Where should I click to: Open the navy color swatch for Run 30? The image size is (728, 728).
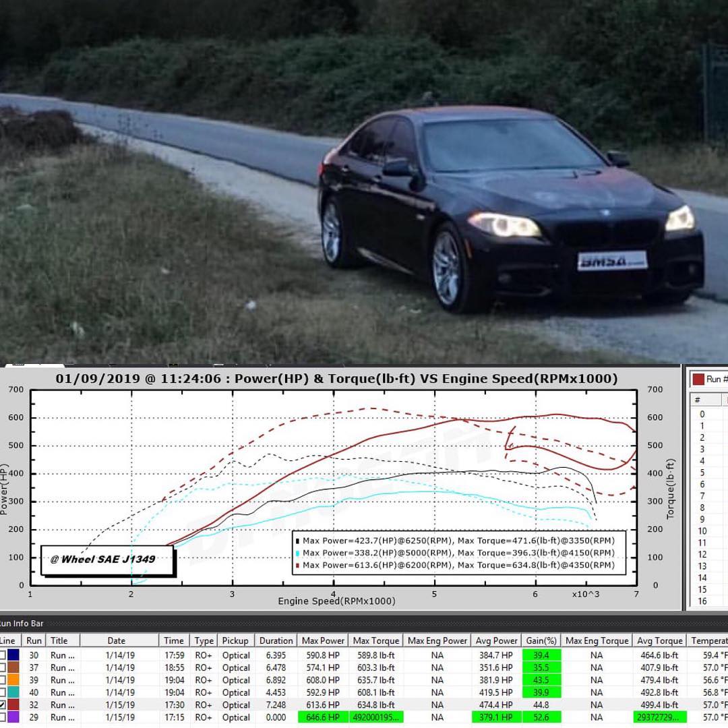pos(13,655)
